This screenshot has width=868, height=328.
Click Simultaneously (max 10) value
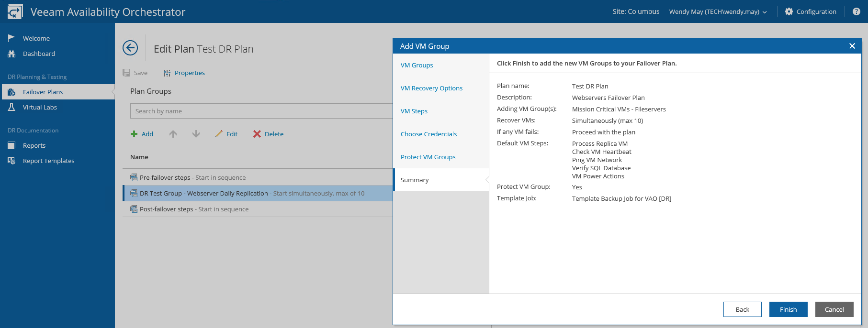coord(608,120)
